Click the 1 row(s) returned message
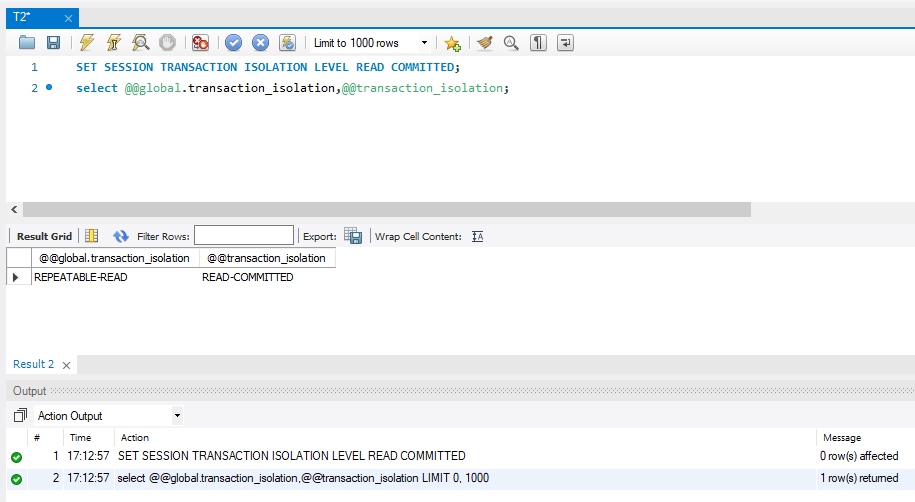 coord(859,478)
